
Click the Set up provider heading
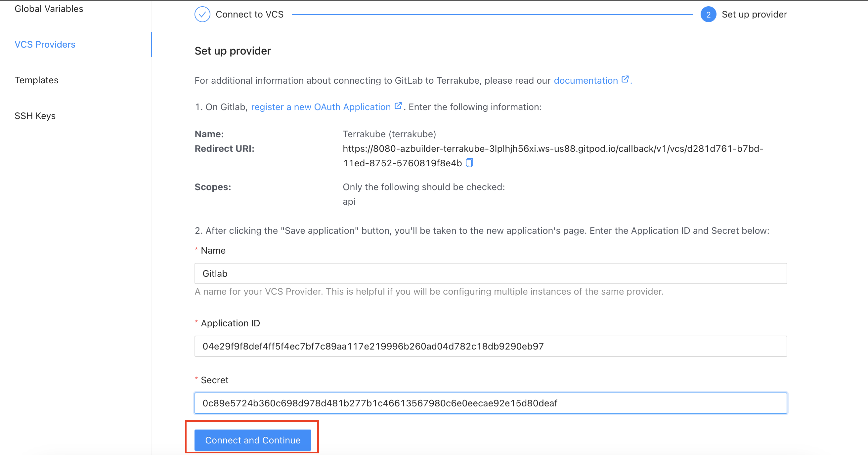click(233, 51)
